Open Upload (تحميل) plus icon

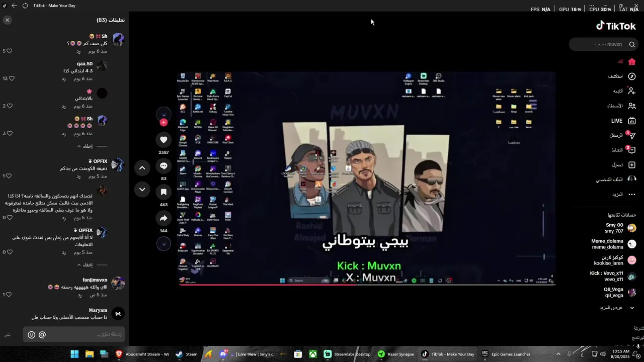(x=624, y=165)
